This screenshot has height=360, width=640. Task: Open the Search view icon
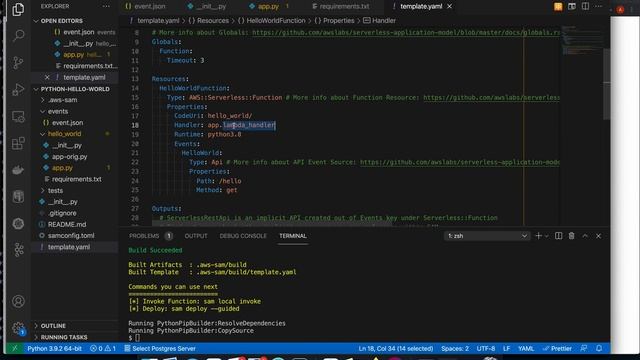click(x=18, y=36)
